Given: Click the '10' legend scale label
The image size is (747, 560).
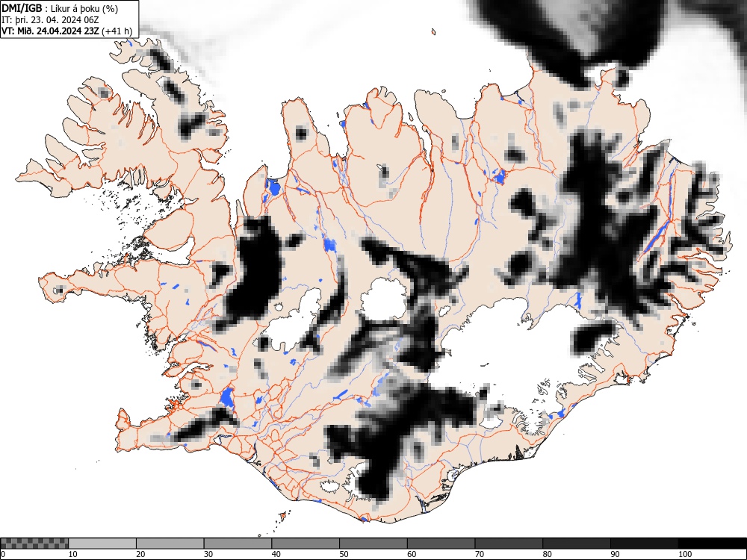Looking at the screenshot, I should (x=73, y=554).
